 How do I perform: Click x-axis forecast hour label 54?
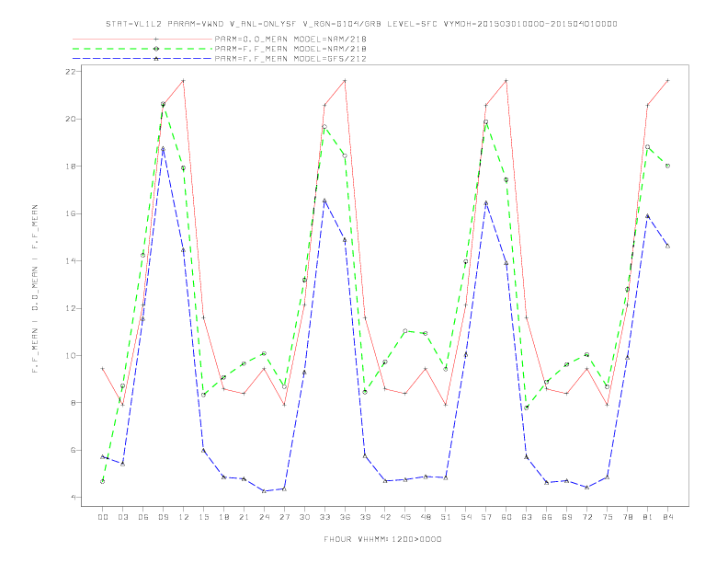click(466, 517)
